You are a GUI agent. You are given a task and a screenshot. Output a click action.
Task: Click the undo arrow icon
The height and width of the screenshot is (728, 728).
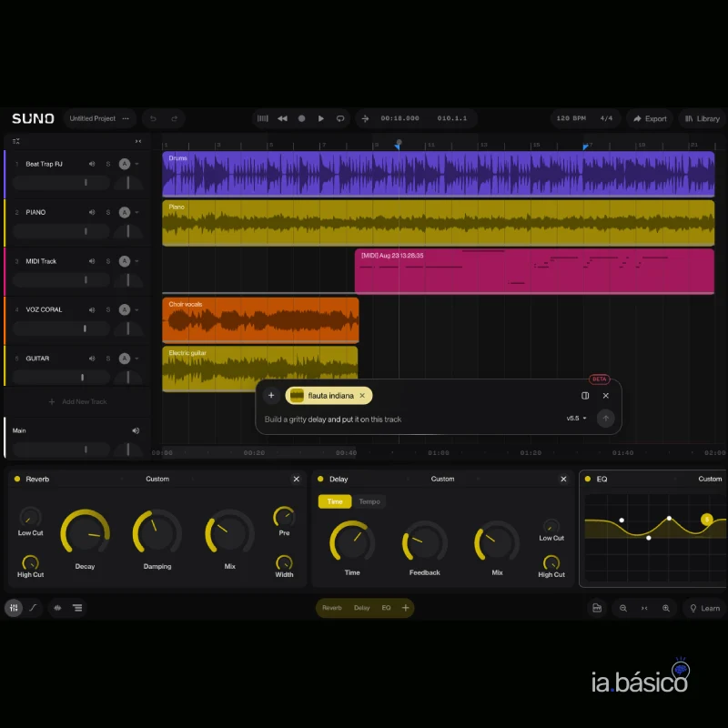153,118
